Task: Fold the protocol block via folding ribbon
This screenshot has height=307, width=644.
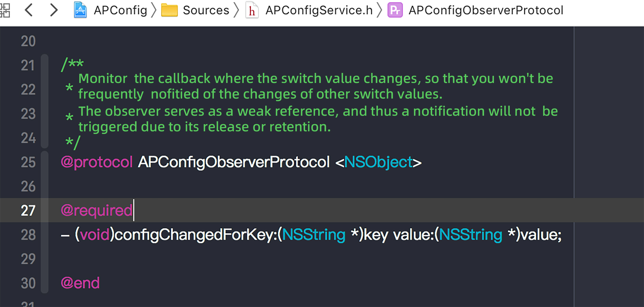Action: (x=45, y=222)
